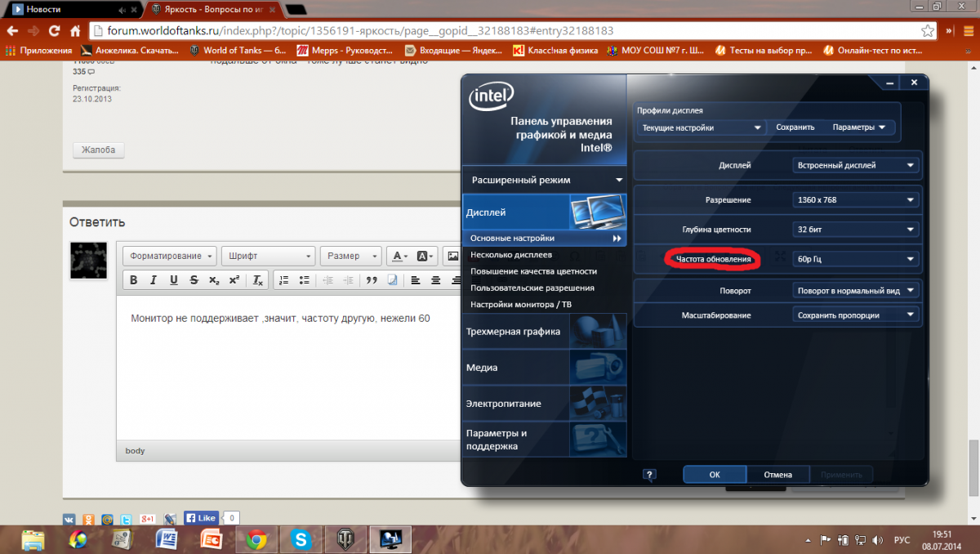Apply strikethrough in reply editor
Image resolution: width=980 pixels, height=554 pixels.
[x=194, y=280]
